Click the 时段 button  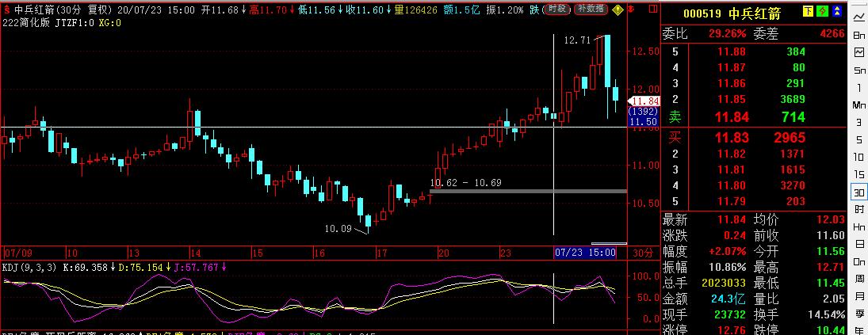(557, 10)
